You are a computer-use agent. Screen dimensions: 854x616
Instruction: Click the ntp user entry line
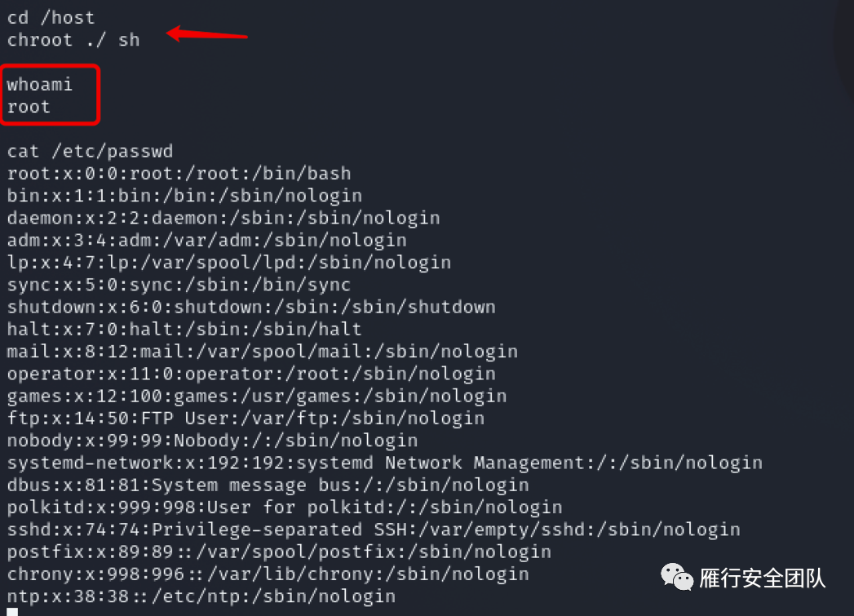201,596
